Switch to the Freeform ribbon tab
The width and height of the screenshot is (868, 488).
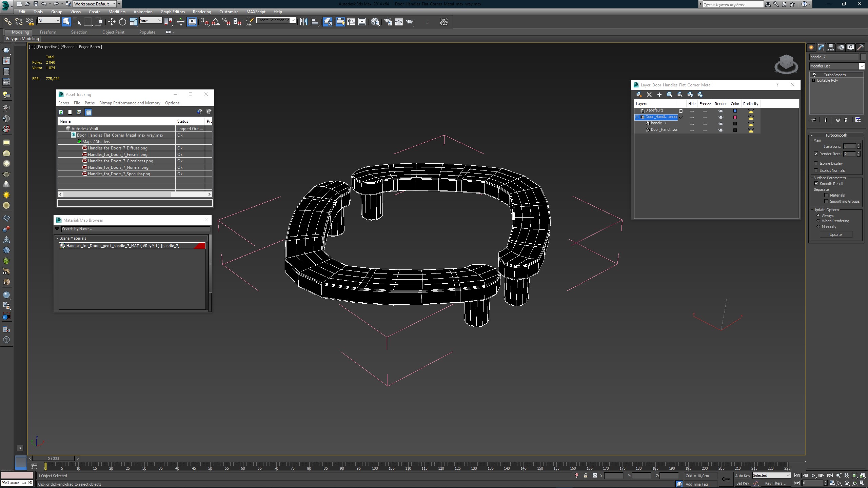(48, 32)
